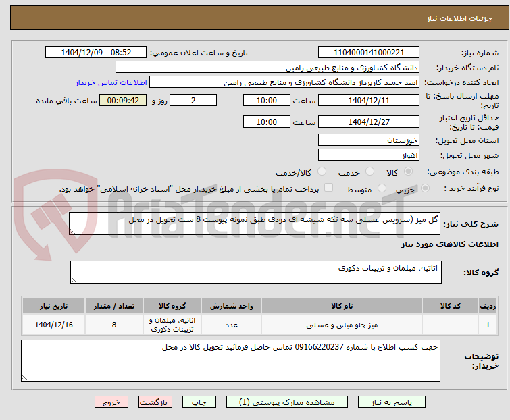Click the تاریخ نیاز column header
Image resolution: width=510 pixels, height=420 pixels.
[x=53, y=306]
